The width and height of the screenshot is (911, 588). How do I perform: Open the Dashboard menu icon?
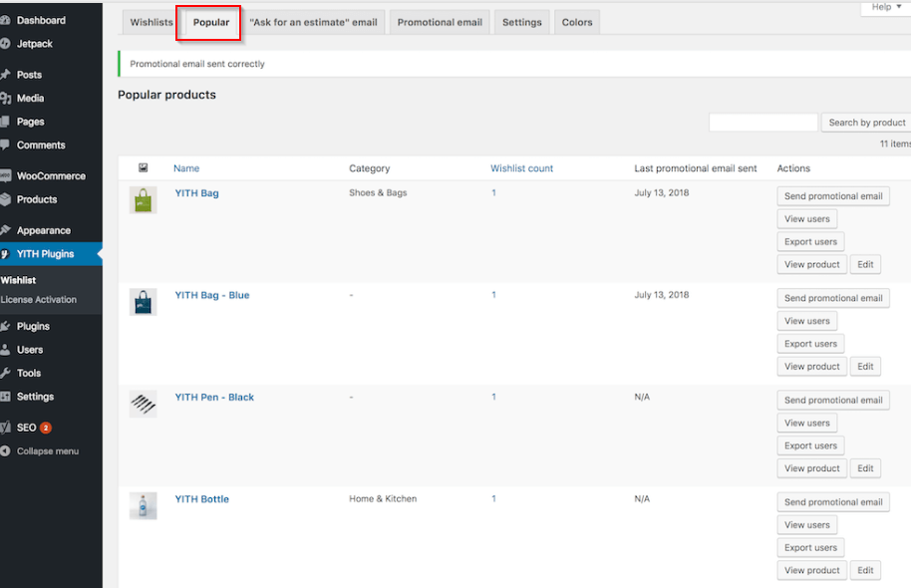[5, 20]
